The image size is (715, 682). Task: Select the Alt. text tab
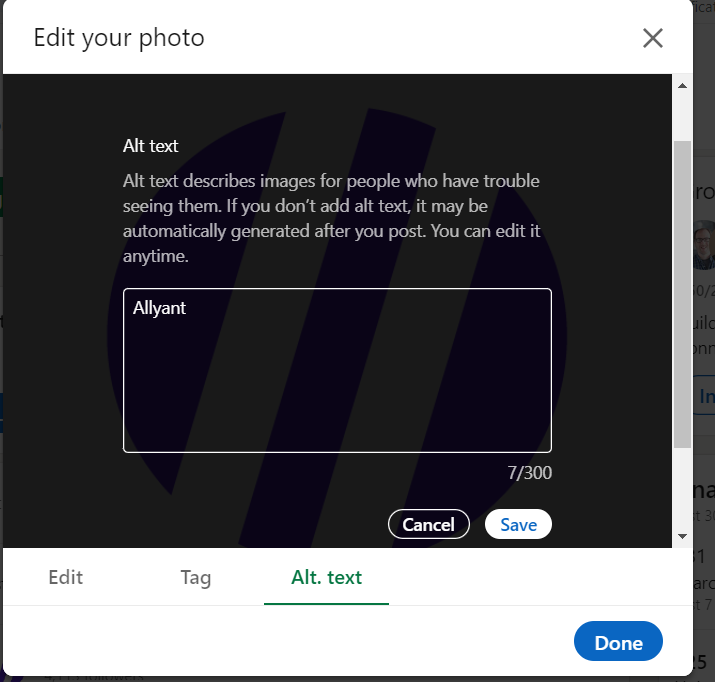point(326,577)
